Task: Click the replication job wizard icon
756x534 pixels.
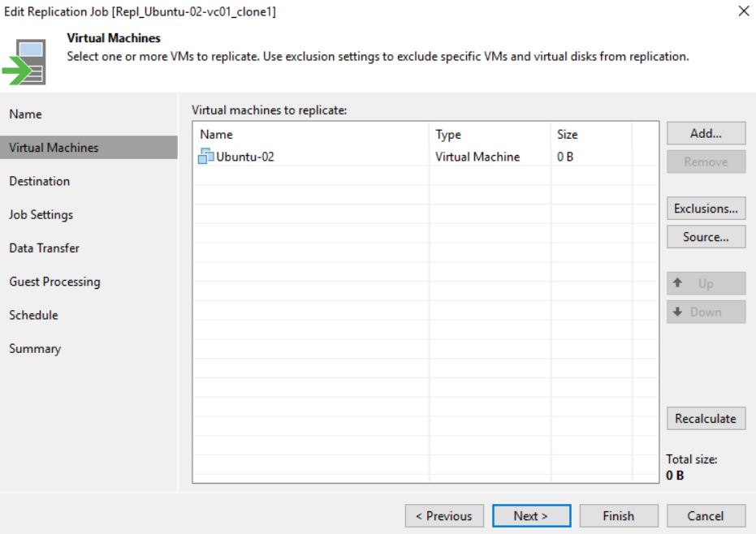Action: coord(24,62)
